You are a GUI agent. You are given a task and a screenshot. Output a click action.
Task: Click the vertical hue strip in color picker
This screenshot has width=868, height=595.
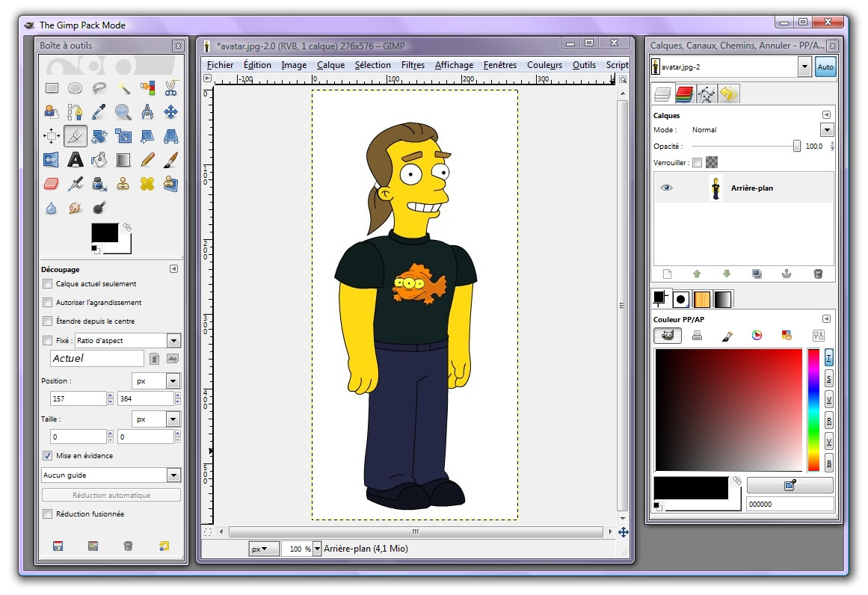click(x=813, y=410)
